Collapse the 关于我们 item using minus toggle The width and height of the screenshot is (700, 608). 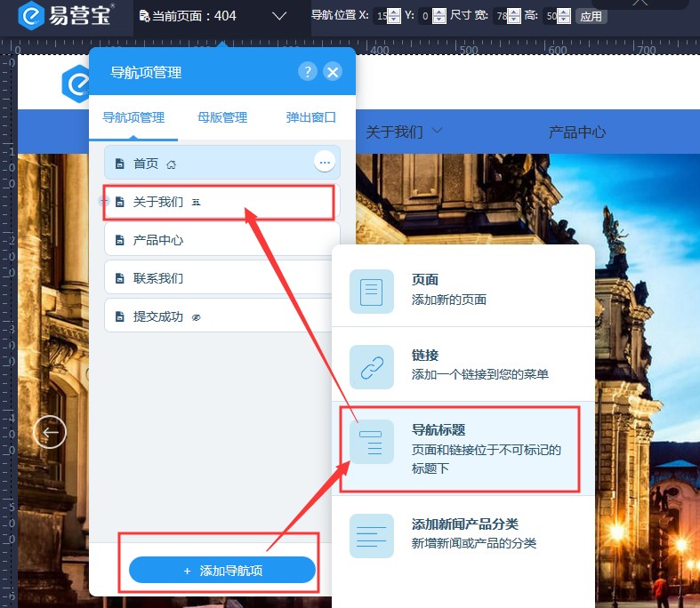pyautogui.click(x=102, y=202)
